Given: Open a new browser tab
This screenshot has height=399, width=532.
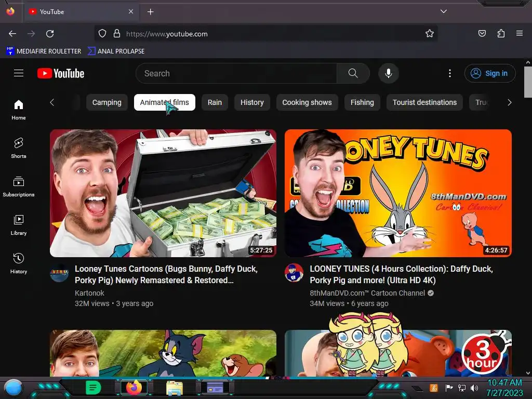Looking at the screenshot, I should pos(150,12).
